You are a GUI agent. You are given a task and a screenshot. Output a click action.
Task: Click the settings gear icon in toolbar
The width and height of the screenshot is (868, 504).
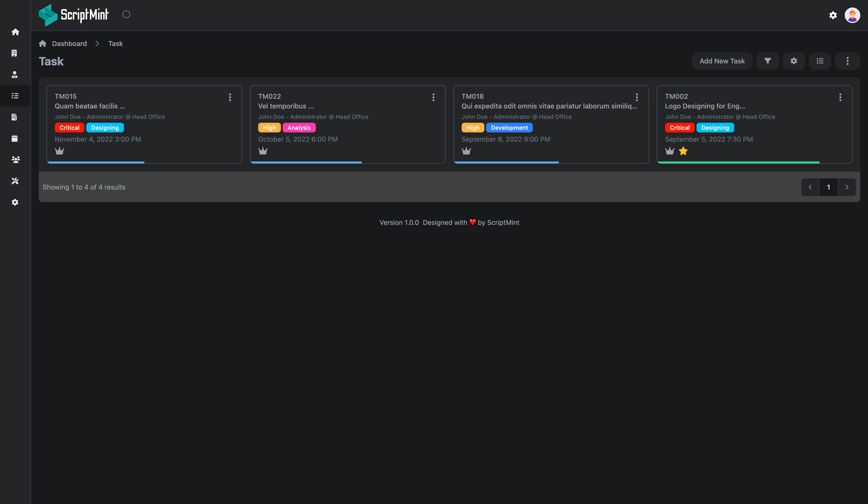(x=794, y=61)
